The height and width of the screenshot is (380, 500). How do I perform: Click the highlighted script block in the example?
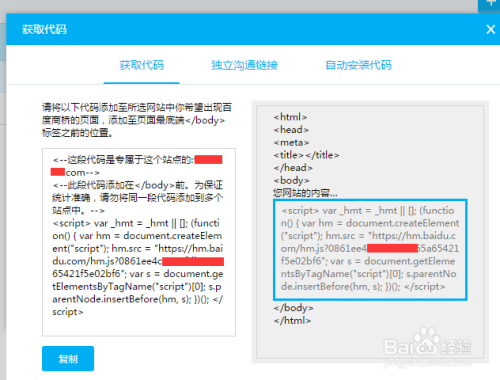click(x=370, y=249)
